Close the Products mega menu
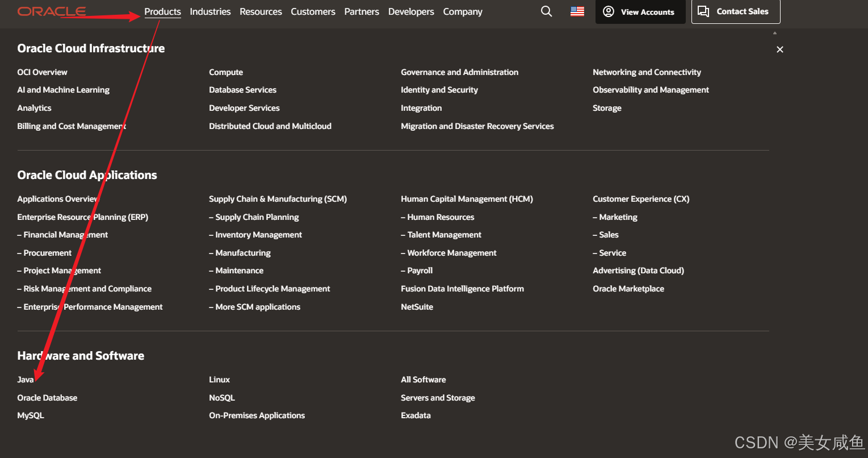This screenshot has height=458, width=868. [x=780, y=49]
